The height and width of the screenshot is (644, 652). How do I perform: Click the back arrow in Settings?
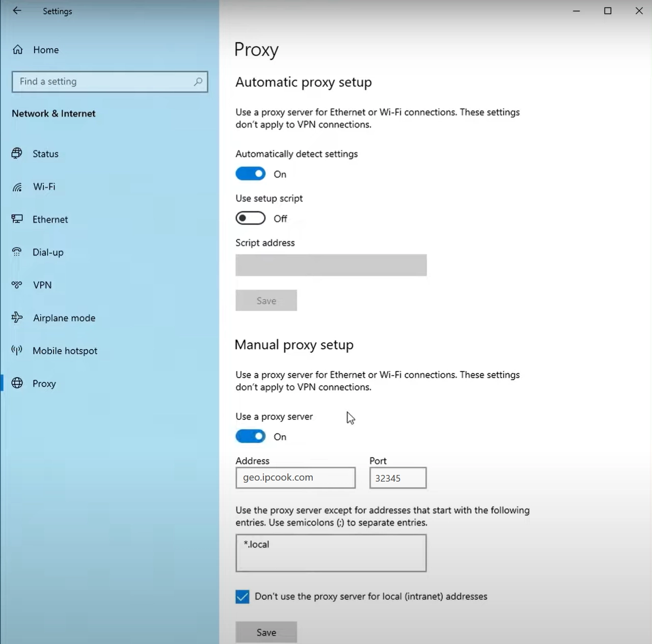(17, 11)
